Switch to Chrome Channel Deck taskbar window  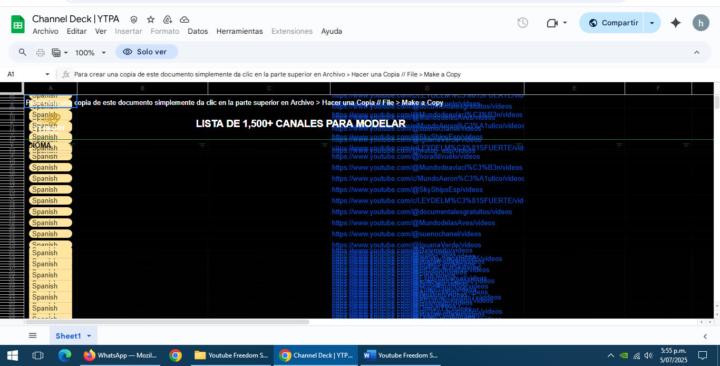316,355
